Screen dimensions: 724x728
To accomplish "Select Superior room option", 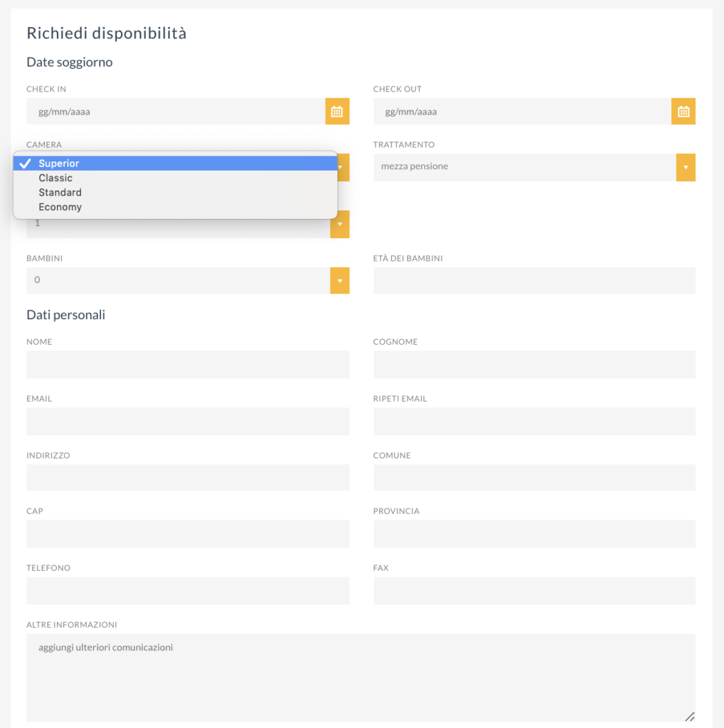I will [176, 164].
